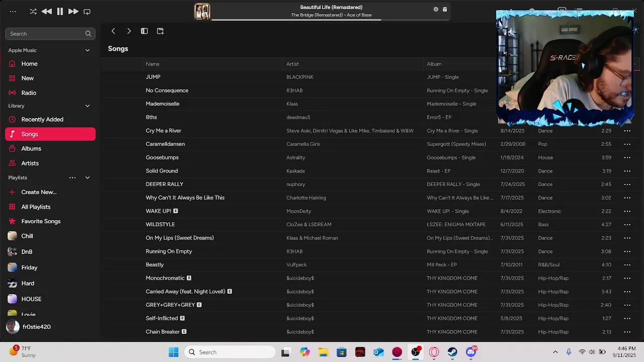Open more options for Chain Breaker
The height and width of the screenshot is (362, 644).
627,332
